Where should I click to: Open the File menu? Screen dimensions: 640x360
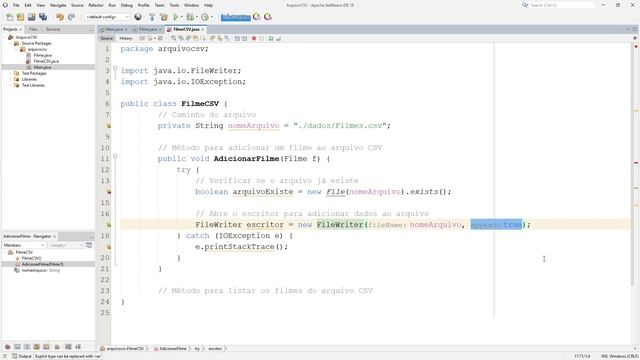tap(16, 5)
